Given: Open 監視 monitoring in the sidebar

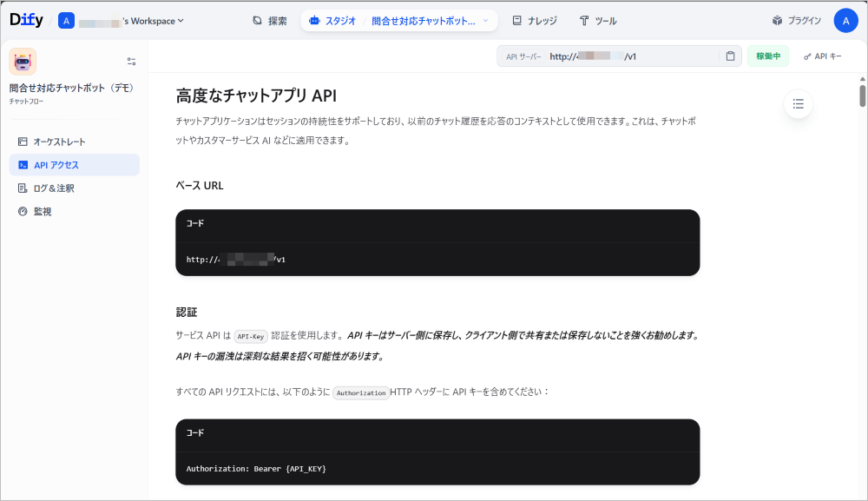Looking at the screenshot, I should pyautogui.click(x=42, y=212).
